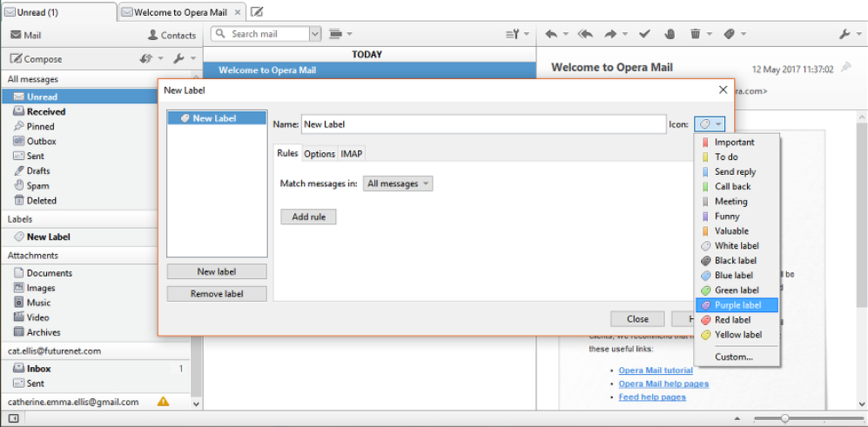The height and width of the screenshot is (427, 868).
Task: Click the view layout icon next to search
Action: [334, 34]
